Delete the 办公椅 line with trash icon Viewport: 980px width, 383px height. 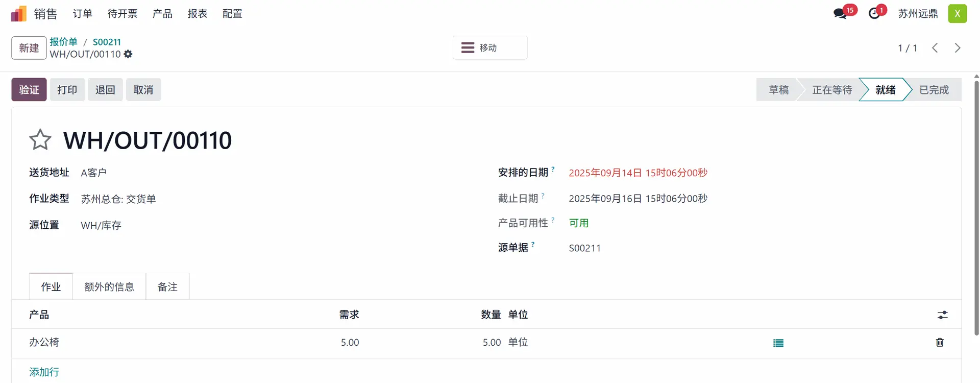coord(940,343)
